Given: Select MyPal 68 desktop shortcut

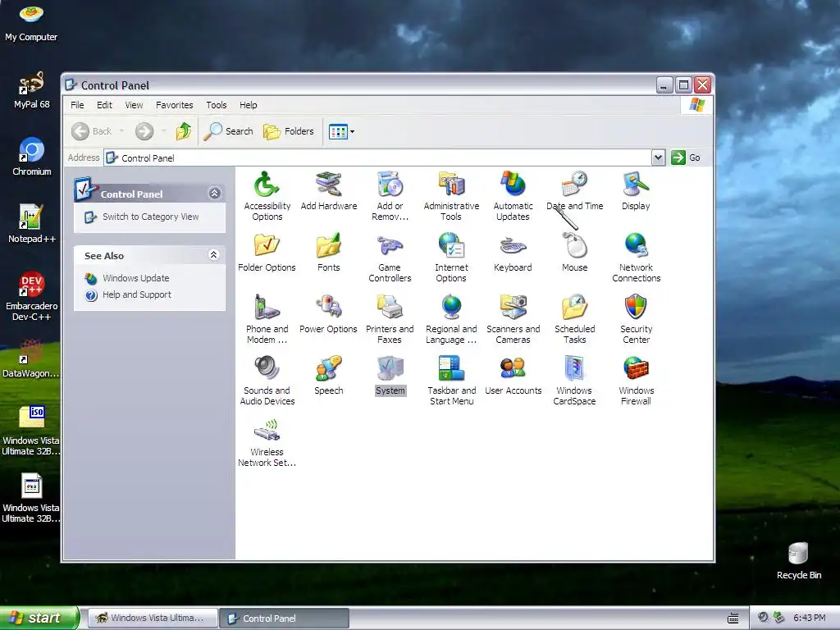Looking at the screenshot, I should point(32,89).
